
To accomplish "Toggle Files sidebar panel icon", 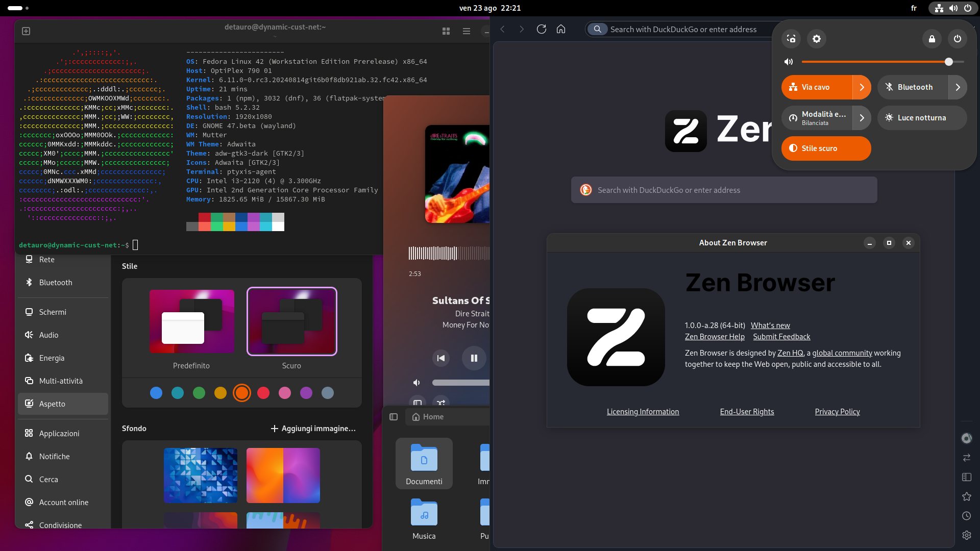I will [x=394, y=417].
